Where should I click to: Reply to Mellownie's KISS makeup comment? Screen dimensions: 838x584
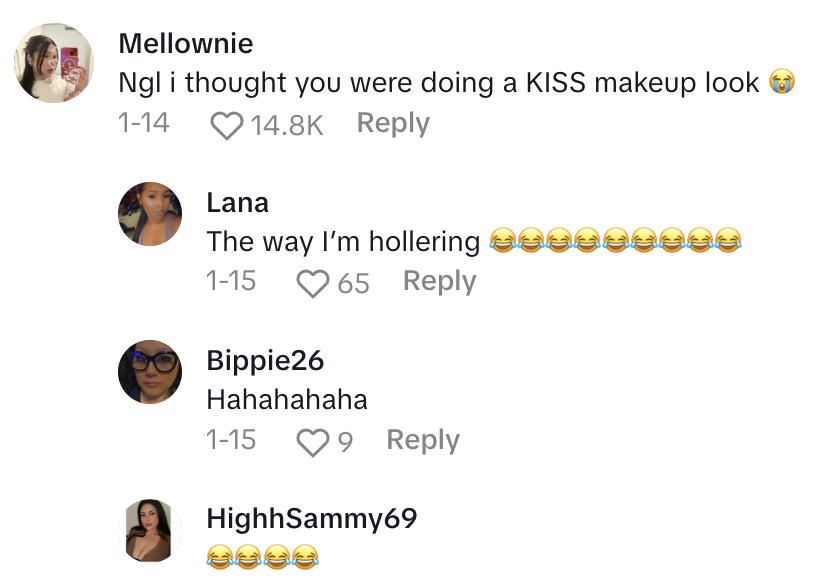pos(393,124)
